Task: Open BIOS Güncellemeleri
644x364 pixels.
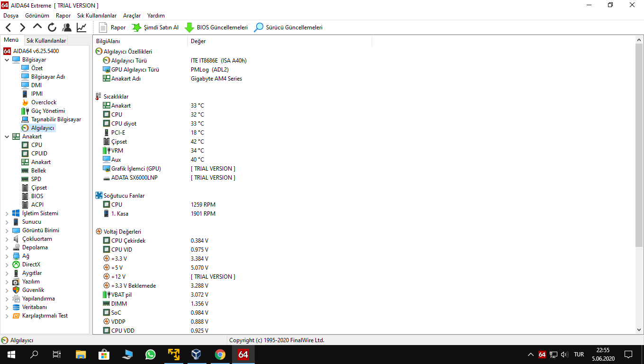Action: [216, 27]
